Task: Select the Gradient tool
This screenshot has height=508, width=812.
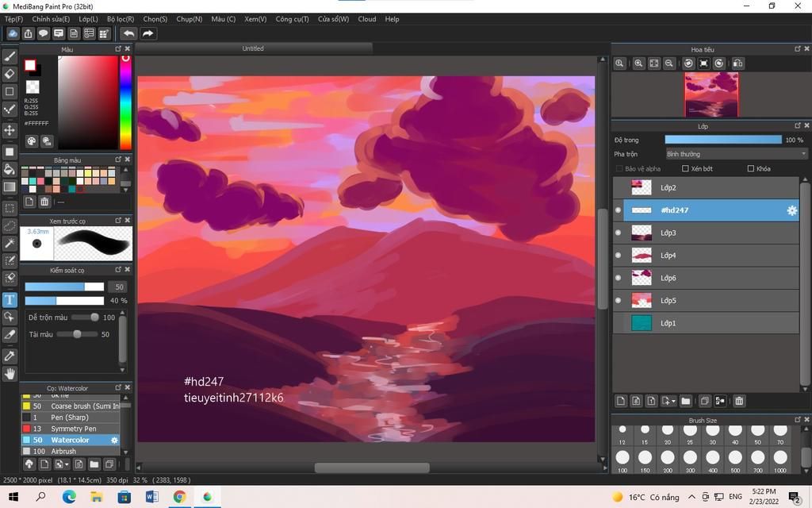Action: pos(10,187)
